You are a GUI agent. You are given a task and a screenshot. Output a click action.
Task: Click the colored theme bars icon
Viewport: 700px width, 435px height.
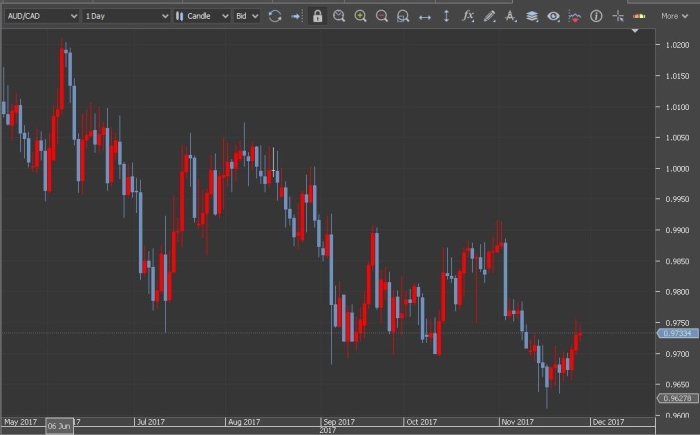coord(639,17)
